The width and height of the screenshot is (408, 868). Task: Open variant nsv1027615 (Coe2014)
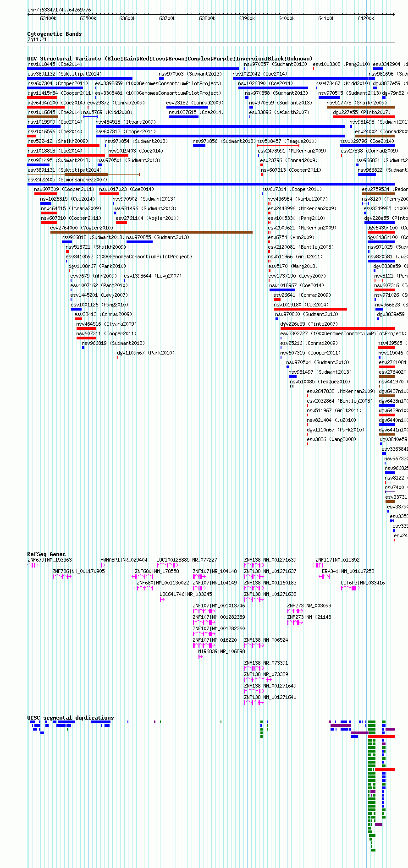(x=196, y=112)
